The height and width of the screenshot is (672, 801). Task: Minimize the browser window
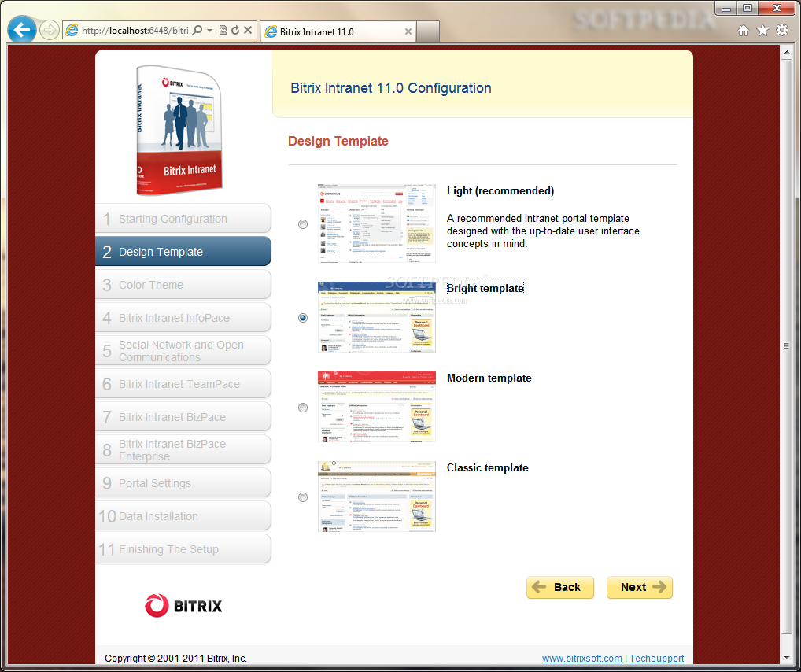(x=726, y=8)
